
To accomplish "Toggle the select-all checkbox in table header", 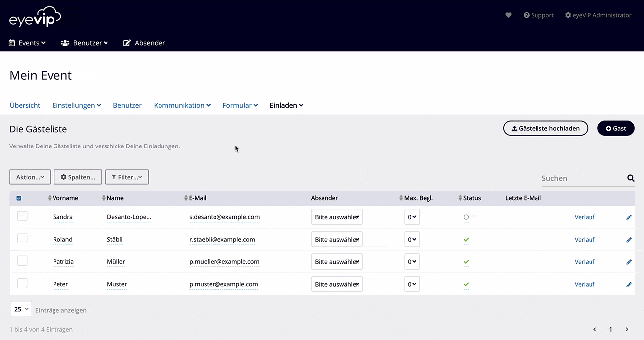I will click(x=19, y=198).
